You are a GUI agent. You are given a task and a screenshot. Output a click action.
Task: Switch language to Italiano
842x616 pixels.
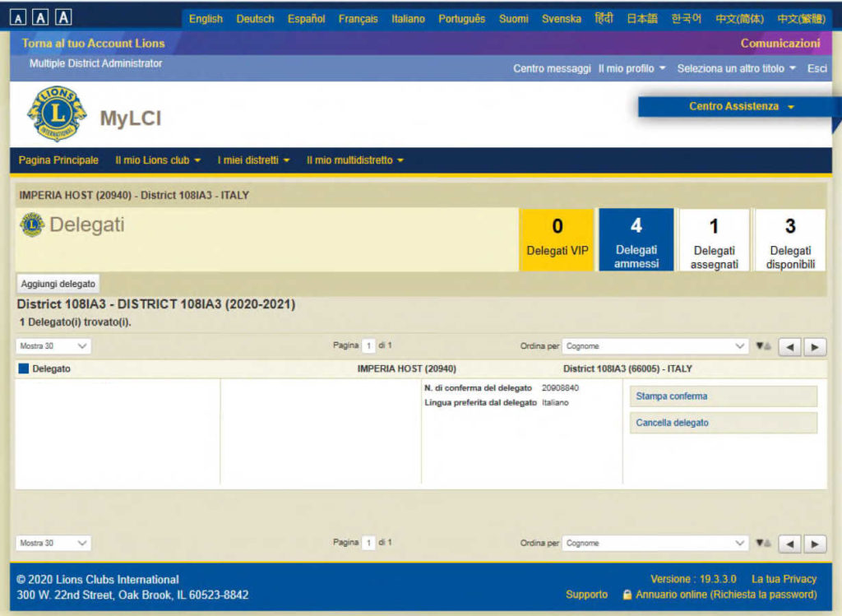click(408, 19)
